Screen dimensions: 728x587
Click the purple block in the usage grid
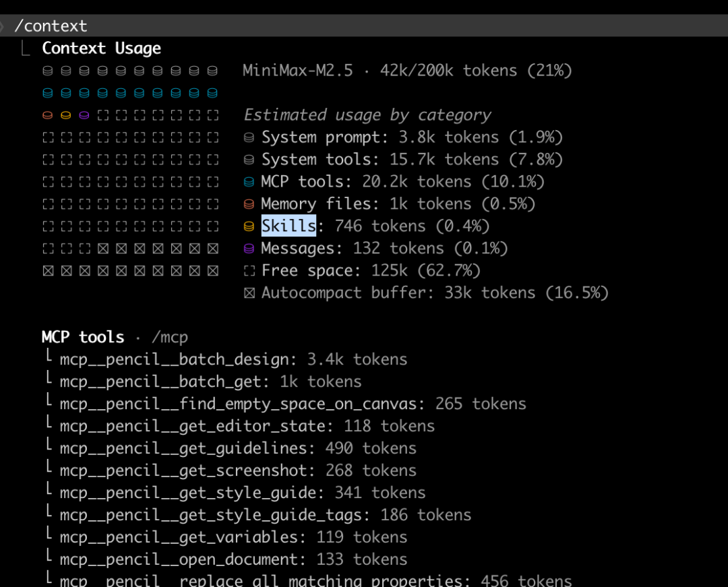84,115
